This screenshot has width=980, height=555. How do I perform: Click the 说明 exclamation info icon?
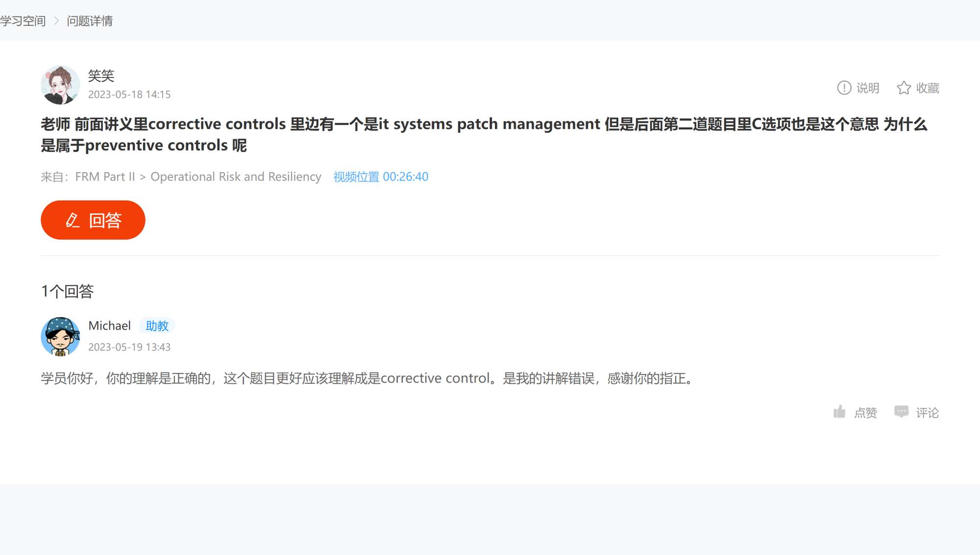tap(844, 88)
